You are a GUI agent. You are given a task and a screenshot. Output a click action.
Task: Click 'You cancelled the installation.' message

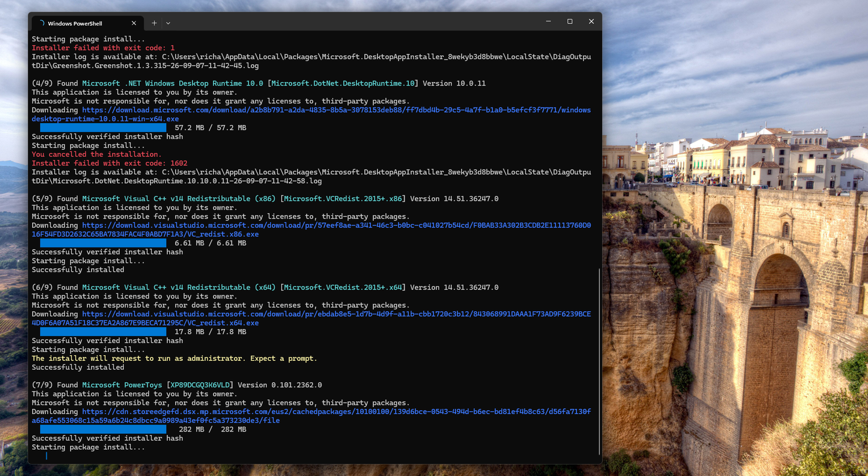97,154
